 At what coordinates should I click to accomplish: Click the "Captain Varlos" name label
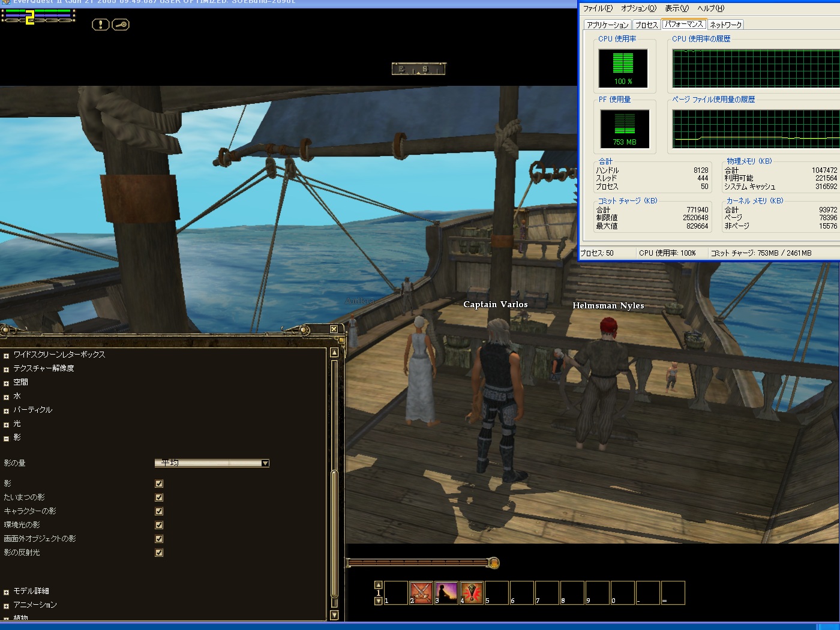click(496, 305)
